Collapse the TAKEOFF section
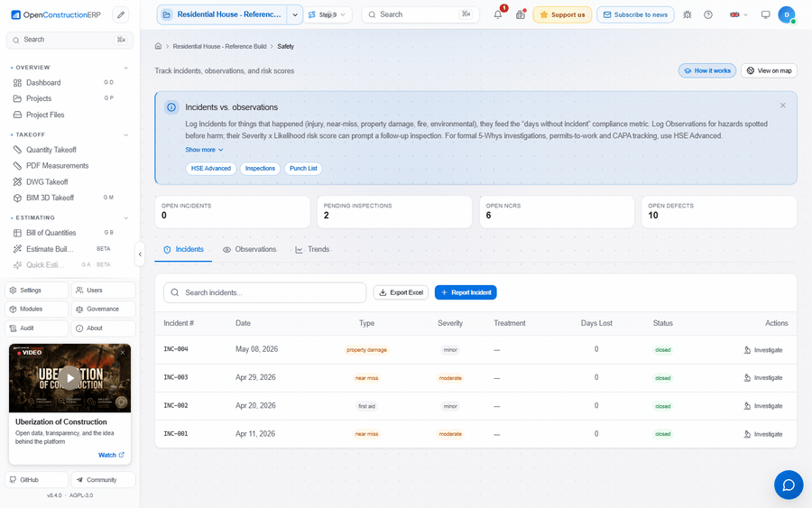 [125, 134]
